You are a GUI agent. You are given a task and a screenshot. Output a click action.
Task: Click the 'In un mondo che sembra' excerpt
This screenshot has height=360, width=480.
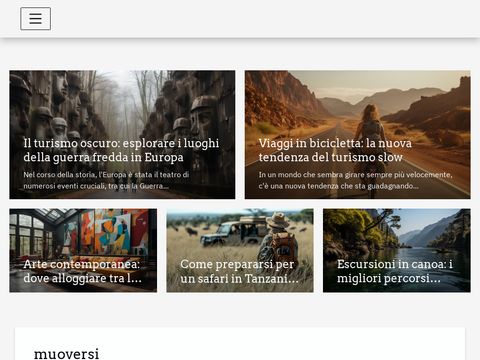pos(355,180)
